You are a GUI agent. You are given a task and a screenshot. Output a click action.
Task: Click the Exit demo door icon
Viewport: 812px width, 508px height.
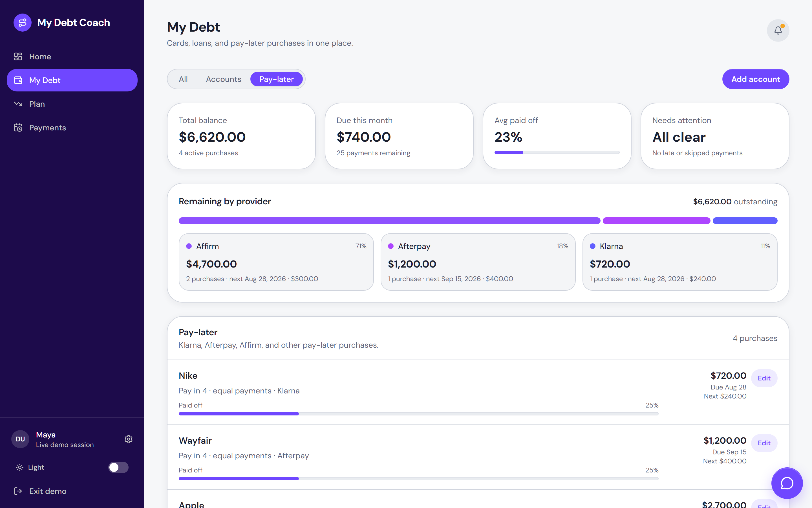tap(18, 491)
